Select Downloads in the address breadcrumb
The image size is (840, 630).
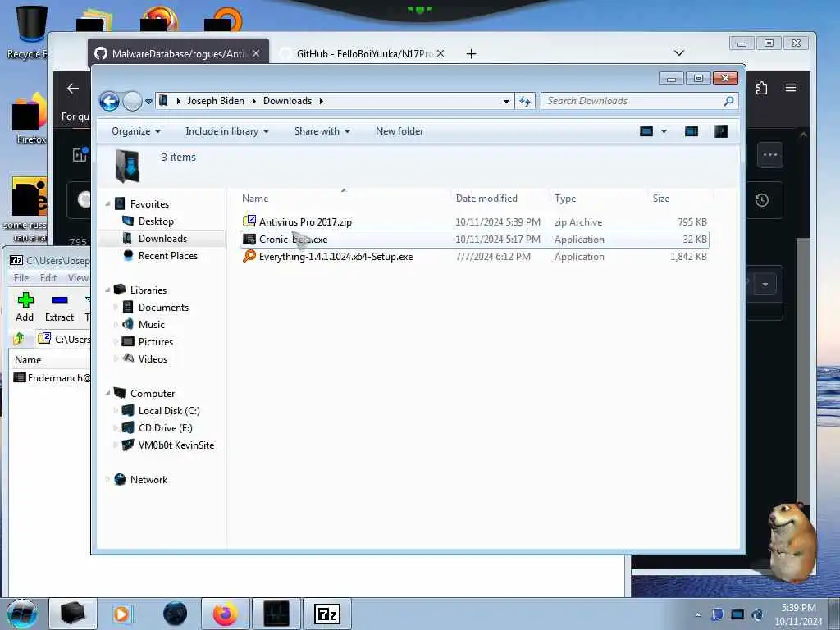point(287,101)
